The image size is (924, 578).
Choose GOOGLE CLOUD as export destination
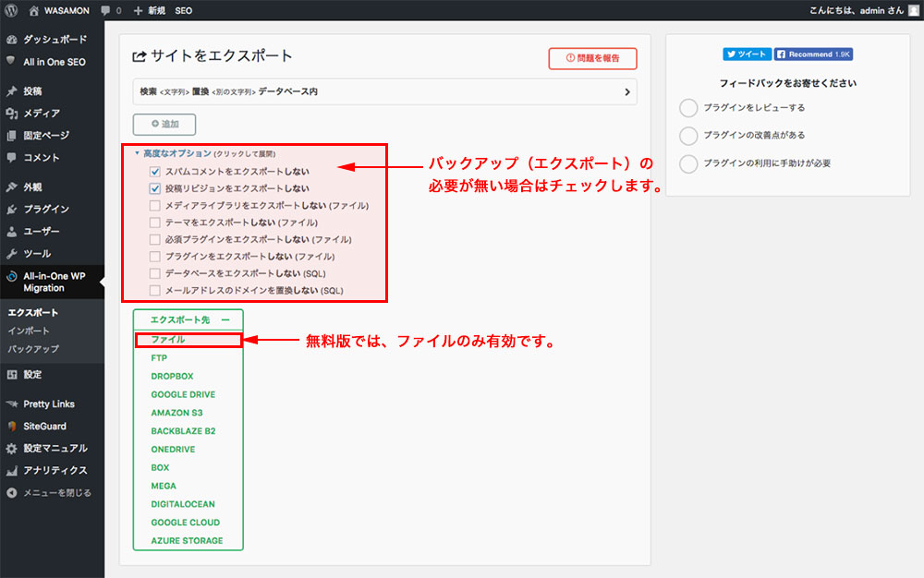coord(185,522)
